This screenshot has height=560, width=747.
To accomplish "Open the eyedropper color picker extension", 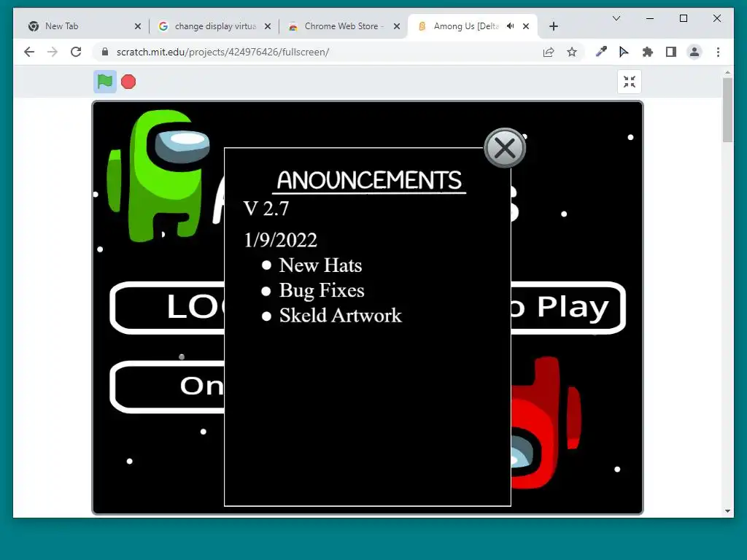I will (601, 52).
